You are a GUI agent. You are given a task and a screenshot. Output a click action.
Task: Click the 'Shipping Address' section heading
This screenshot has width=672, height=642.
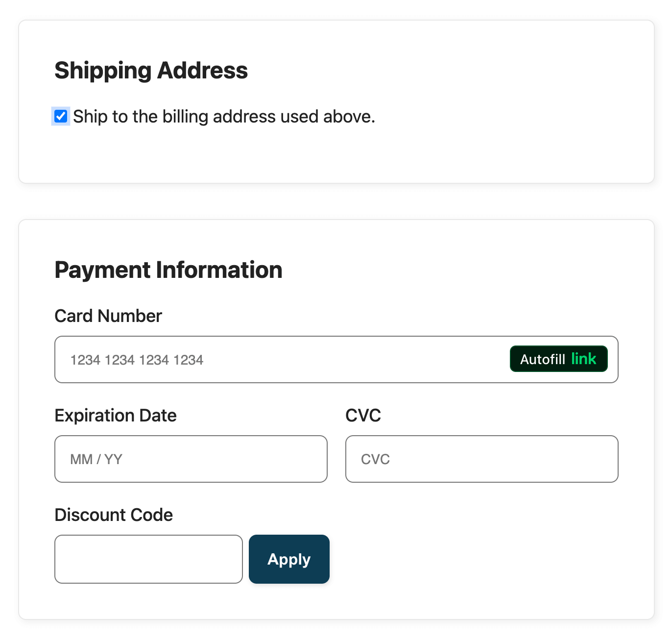[151, 70]
